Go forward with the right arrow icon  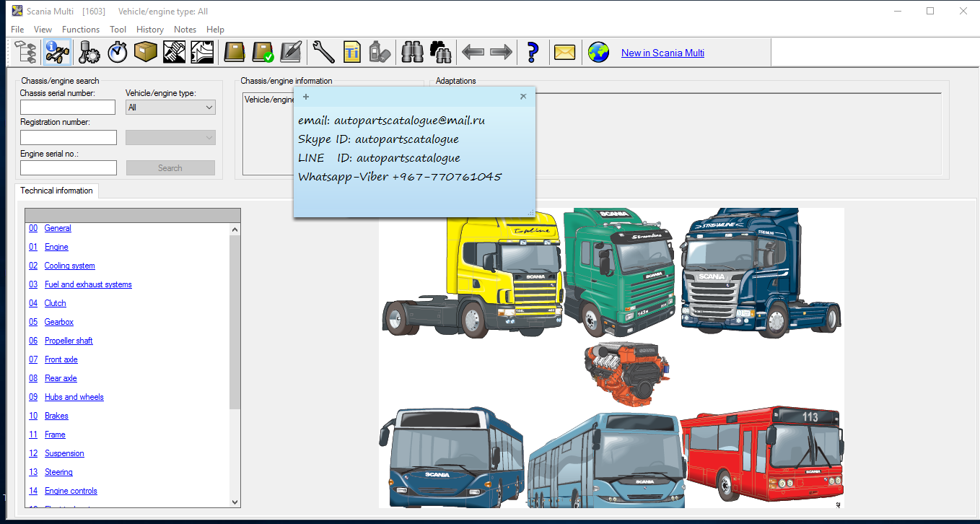click(501, 52)
